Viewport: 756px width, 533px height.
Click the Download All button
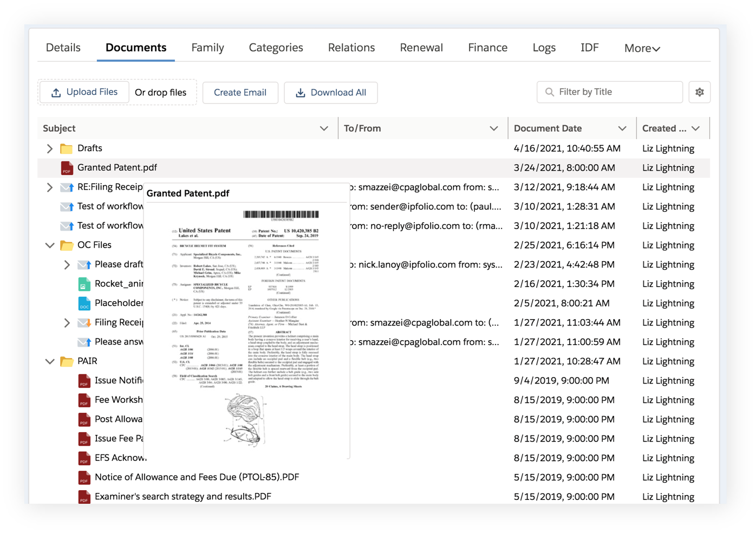tap(330, 93)
